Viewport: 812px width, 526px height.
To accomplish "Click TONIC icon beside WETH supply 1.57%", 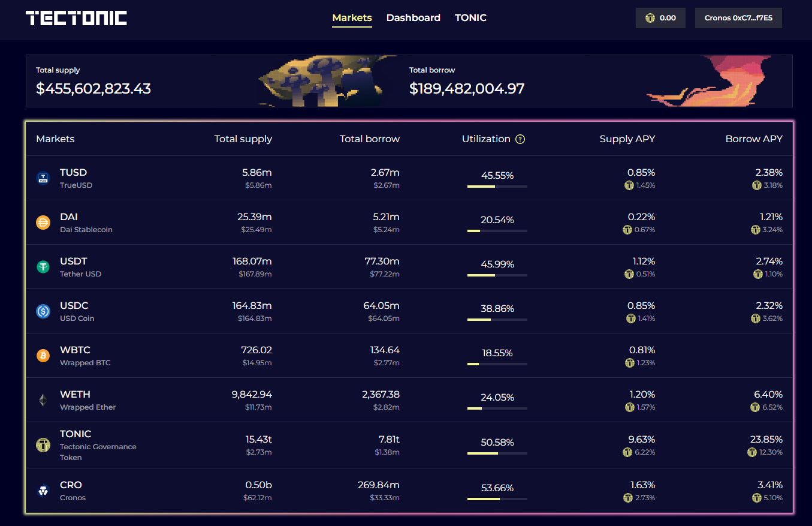I will click(x=629, y=407).
